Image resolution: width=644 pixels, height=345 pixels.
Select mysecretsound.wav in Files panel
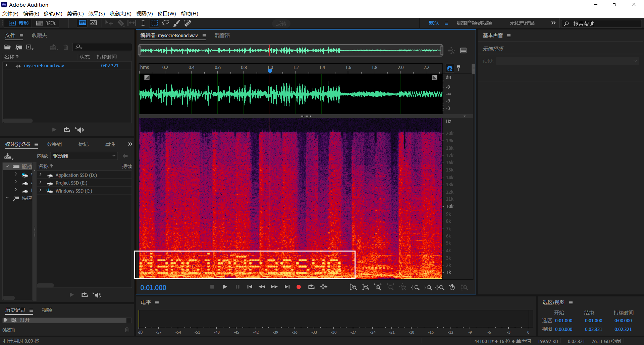pos(44,66)
